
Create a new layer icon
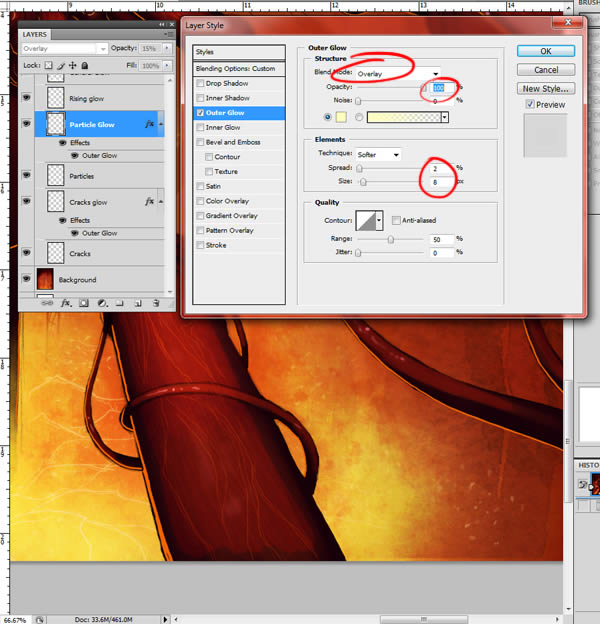point(138,304)
